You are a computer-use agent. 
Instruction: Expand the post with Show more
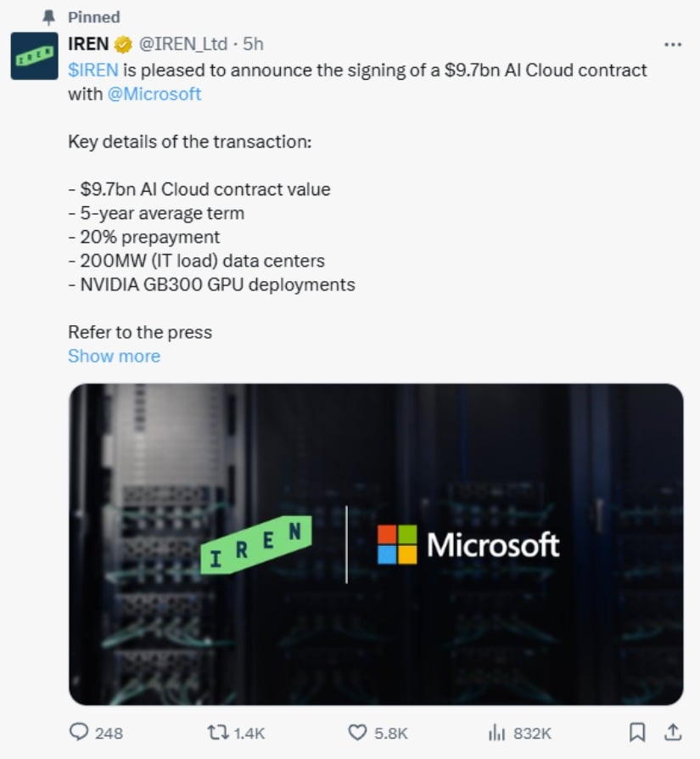(x=114, y=356)
